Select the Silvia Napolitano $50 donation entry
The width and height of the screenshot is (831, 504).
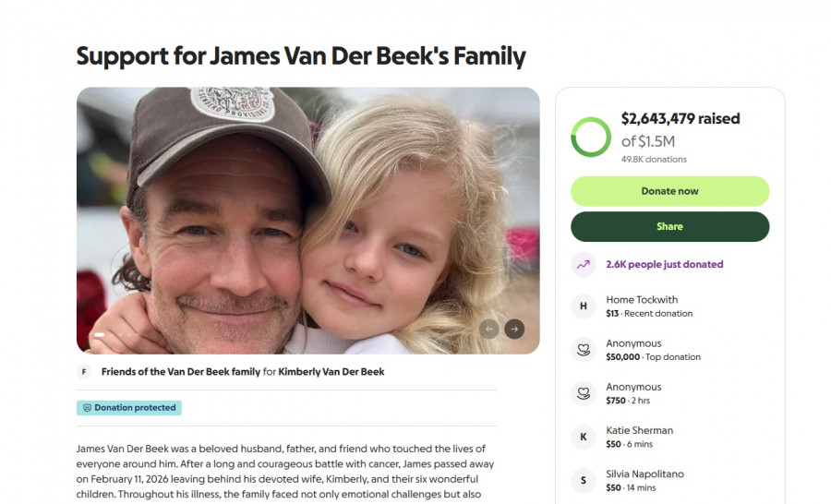[x=644, y=480]
